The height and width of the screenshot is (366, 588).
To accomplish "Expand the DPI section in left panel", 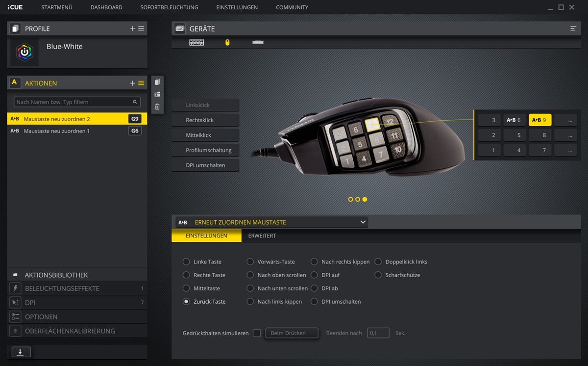I will [77, 303].
